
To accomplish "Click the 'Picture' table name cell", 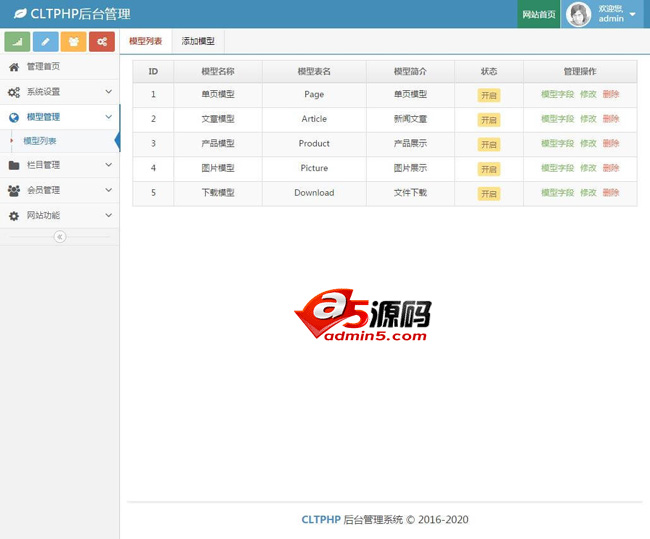I will point(314,168).
